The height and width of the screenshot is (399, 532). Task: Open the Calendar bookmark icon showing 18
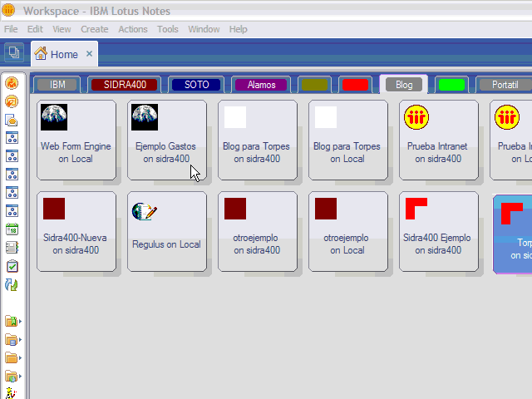(x=12, y=229)
